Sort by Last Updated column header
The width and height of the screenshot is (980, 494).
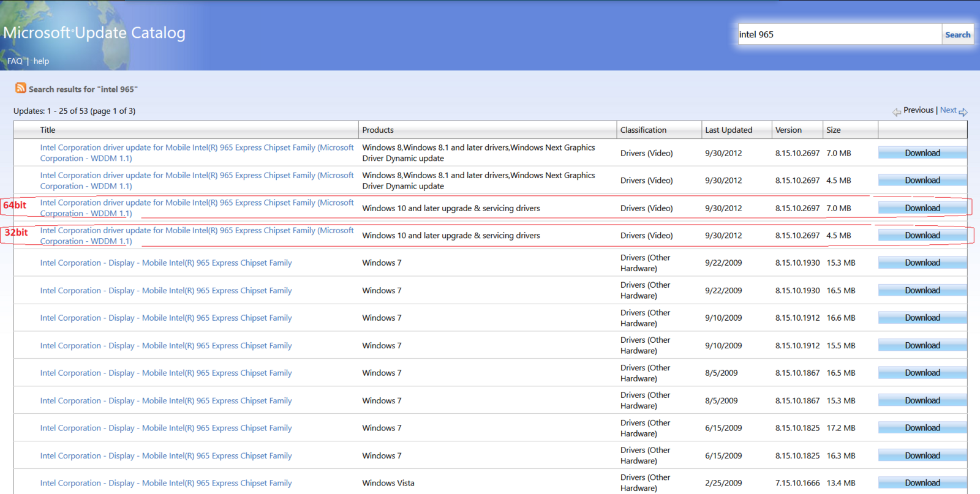click(x=728, y=130)
